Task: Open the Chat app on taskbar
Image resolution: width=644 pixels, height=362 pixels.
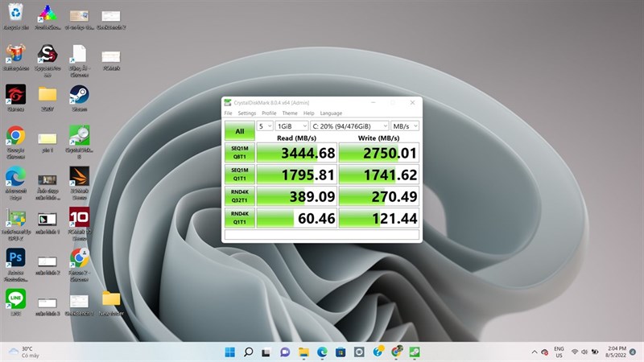Action: (x=285, y=352)
